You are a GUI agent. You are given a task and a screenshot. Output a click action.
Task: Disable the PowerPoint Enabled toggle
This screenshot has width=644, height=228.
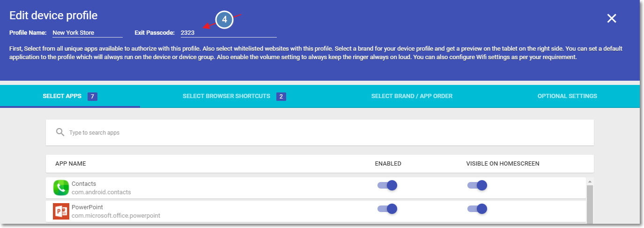tap(387, 209)
